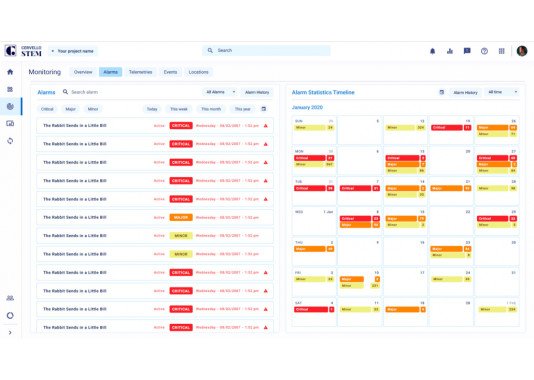Select the Minor bar on Friday 24
The height and width of the screenshot is (380, 534).
(x=451, y=279)
